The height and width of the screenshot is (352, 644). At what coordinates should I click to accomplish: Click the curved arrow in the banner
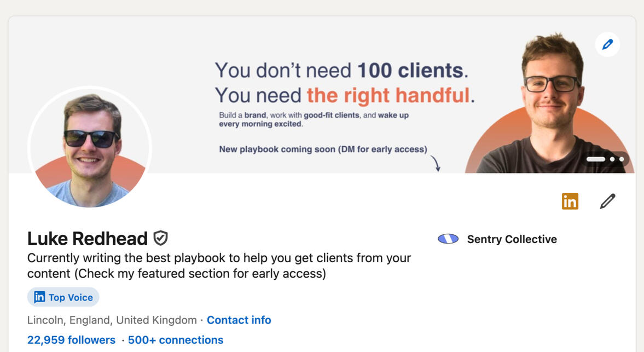pos(436,163)
